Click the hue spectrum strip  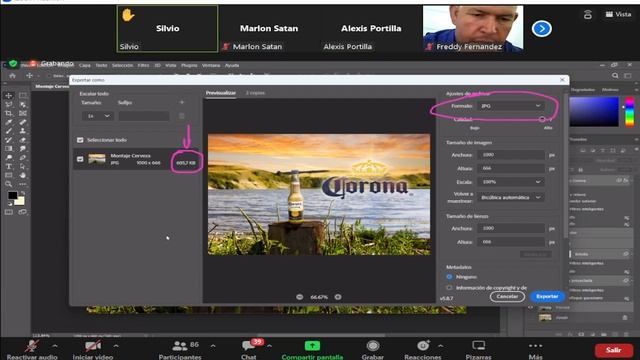[x=629, y=111]
